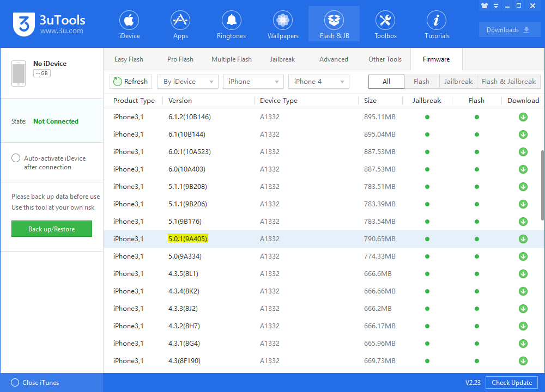The height and width of the screenshot is (392, 545).
Task: Select the Firmware tab
Action: pos(436,59)
